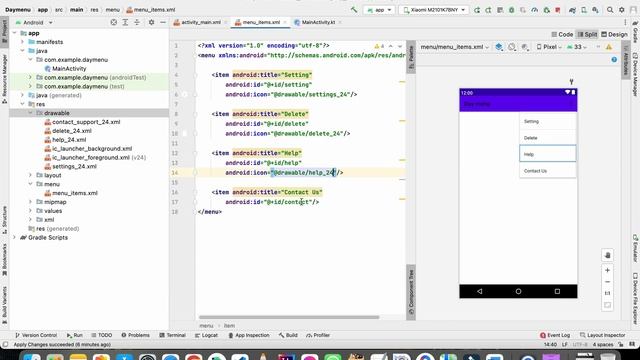This screenshot has width=640, height=360.
Task: Expand the layout folder
Action: click(x=30, y=175)
